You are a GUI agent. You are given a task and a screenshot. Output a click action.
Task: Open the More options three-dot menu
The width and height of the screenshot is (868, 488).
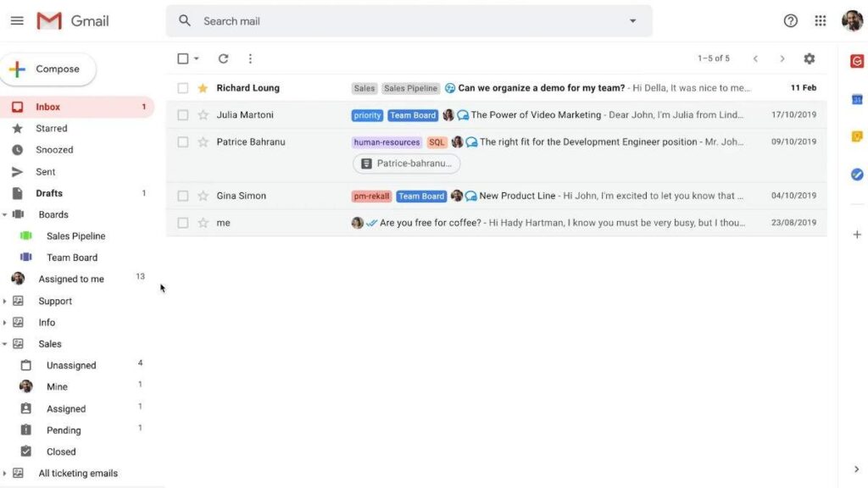(250, 58)
